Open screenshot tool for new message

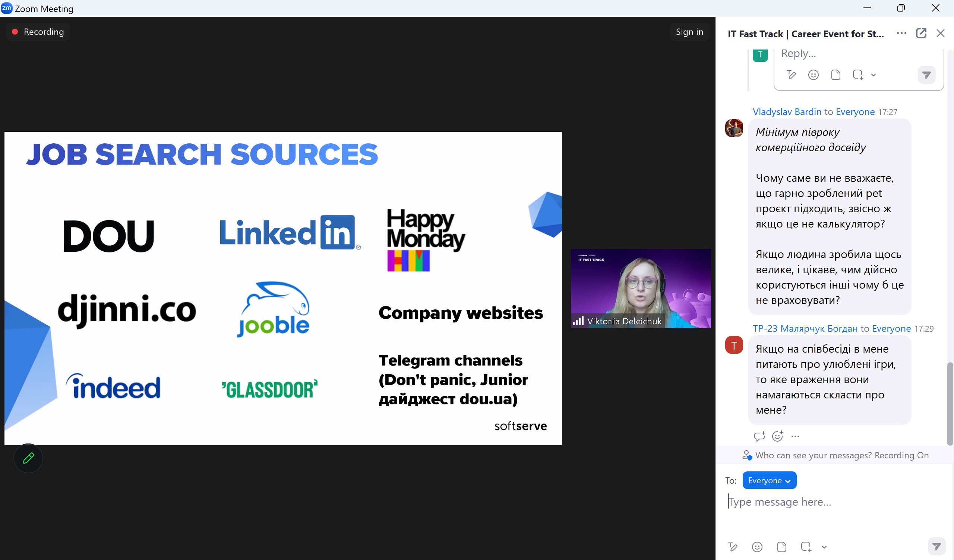806,547
